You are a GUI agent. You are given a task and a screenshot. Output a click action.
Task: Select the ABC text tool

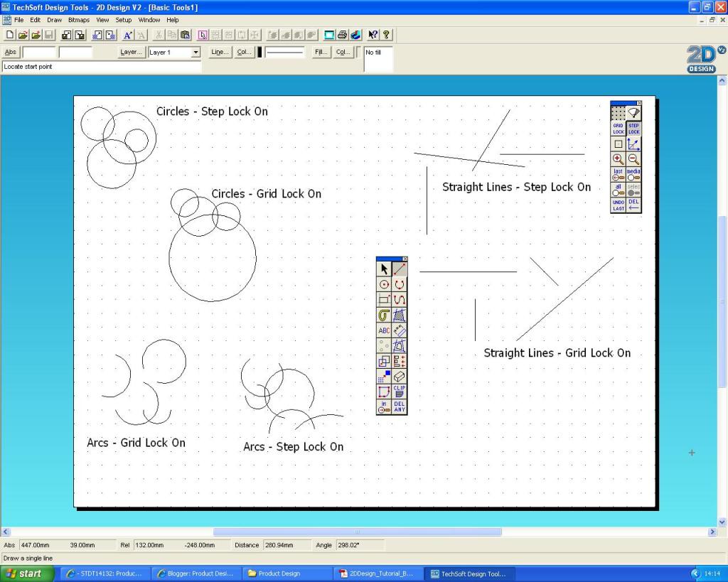coord(384,330)
